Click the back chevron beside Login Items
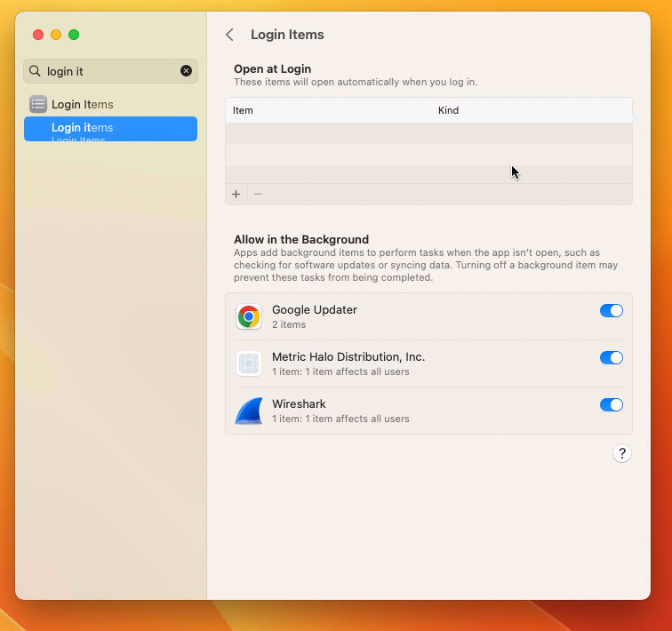The width and height of the screenshot is (672, 631). point(229,35)
